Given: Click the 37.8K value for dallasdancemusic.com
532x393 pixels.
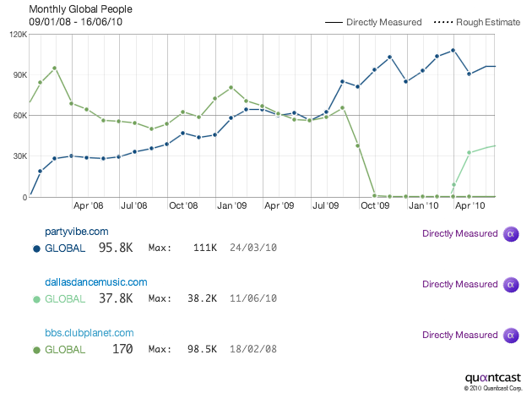Looking at the screenshot, I should (x=116, y=298).
